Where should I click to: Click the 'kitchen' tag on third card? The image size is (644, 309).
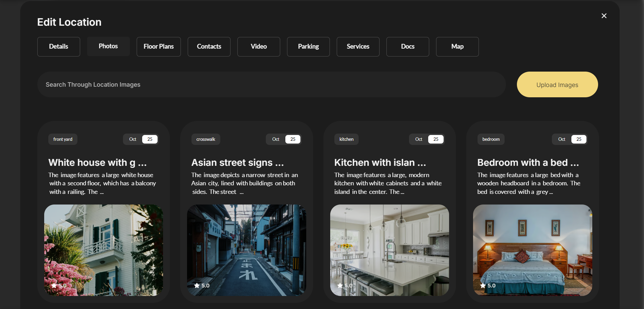[x=346, y=139]
